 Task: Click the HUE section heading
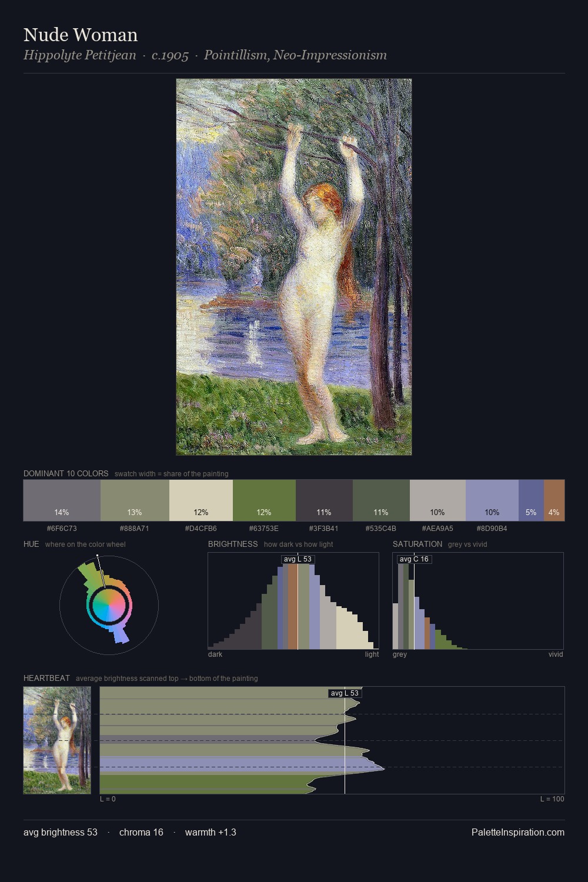point(31,544)
